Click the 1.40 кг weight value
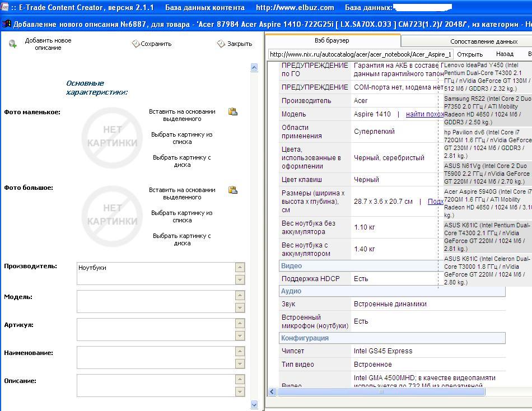This screenshot has height=411, width=532. (365, 249)
